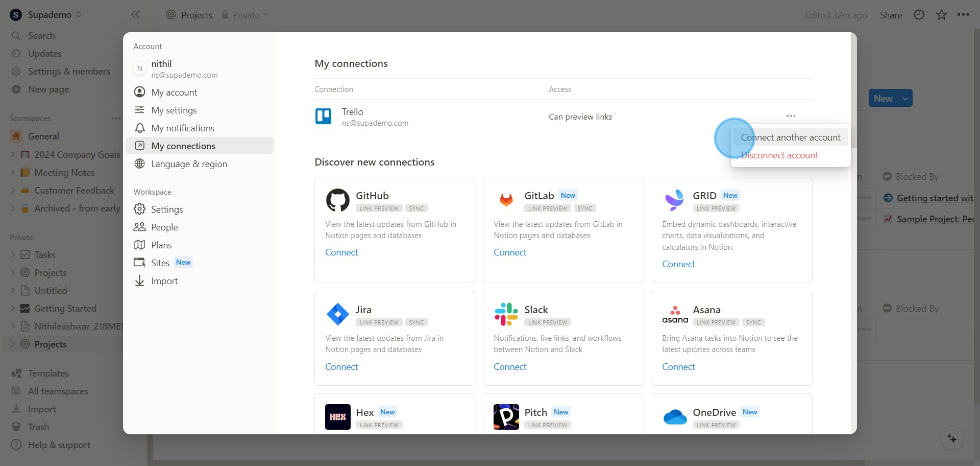
Task: Connect the GitHub integration
Action: 341,252
